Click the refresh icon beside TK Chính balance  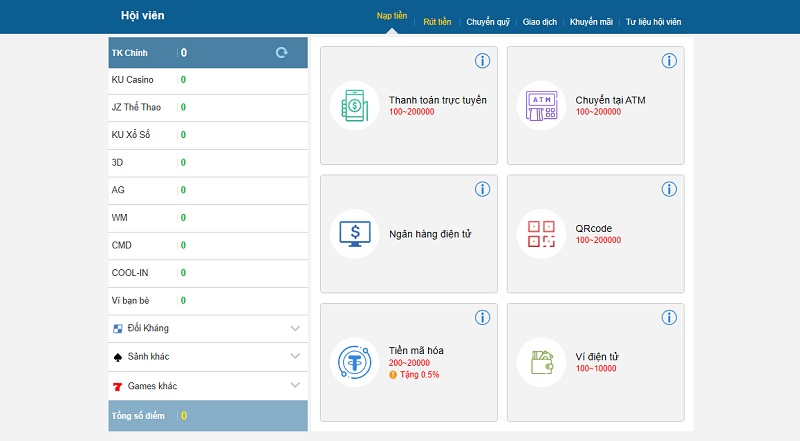coord(281,52)
